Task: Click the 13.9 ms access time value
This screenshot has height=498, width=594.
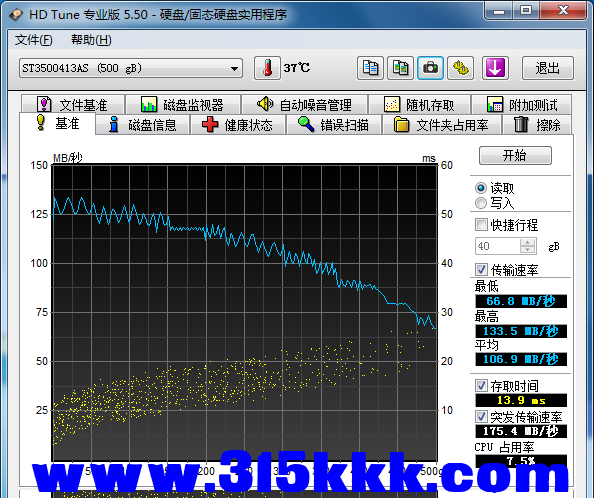Action: pyautogui.click(x=521, y=400)
